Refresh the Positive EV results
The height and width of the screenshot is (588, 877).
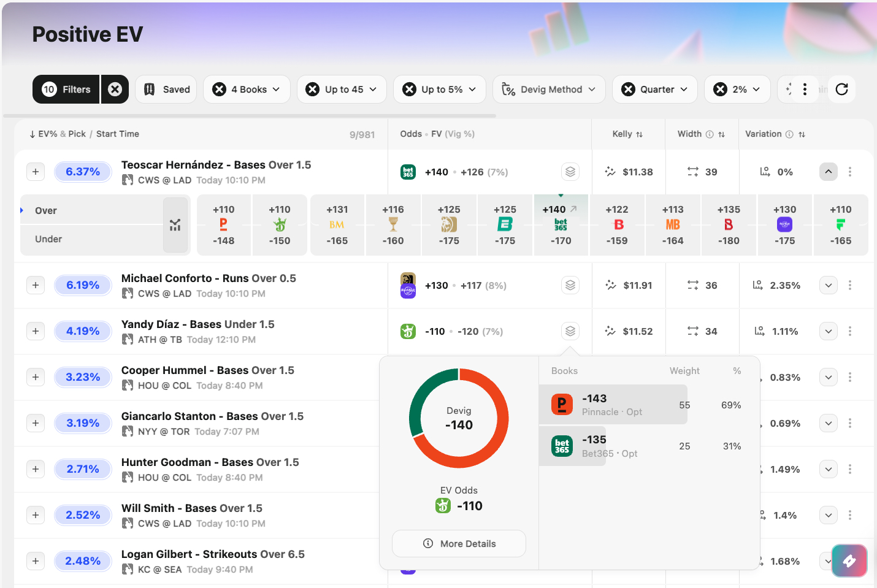point(842,90)
